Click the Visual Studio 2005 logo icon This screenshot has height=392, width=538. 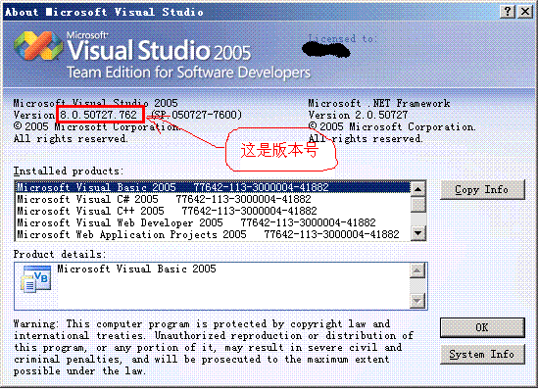tap(38, 46)
